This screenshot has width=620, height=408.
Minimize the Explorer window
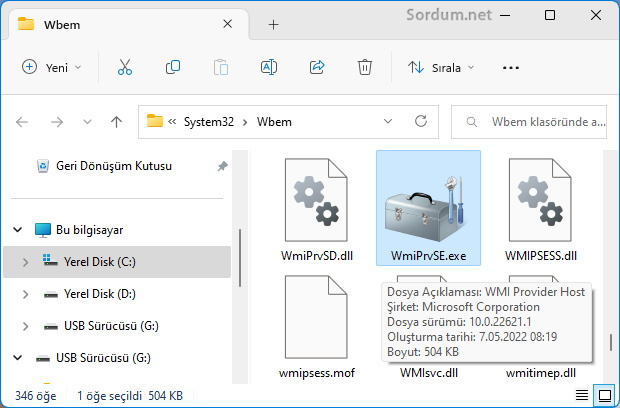click(505, 15)
